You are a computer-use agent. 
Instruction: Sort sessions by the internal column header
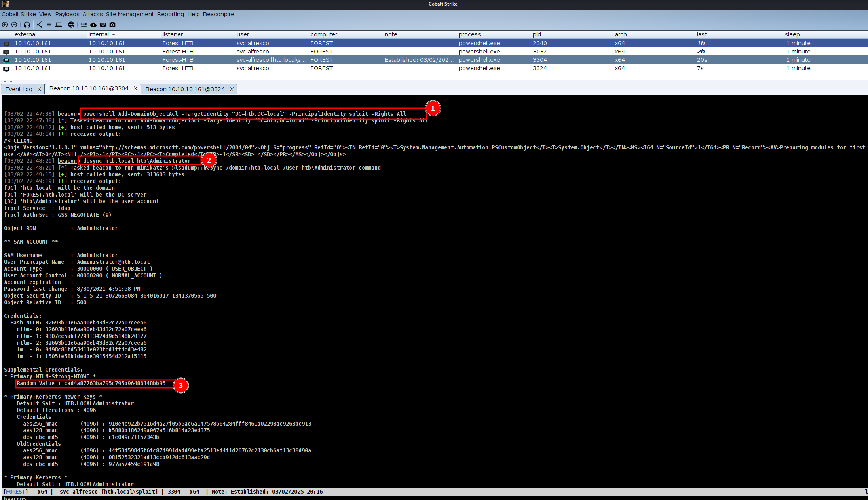point(99,34)
